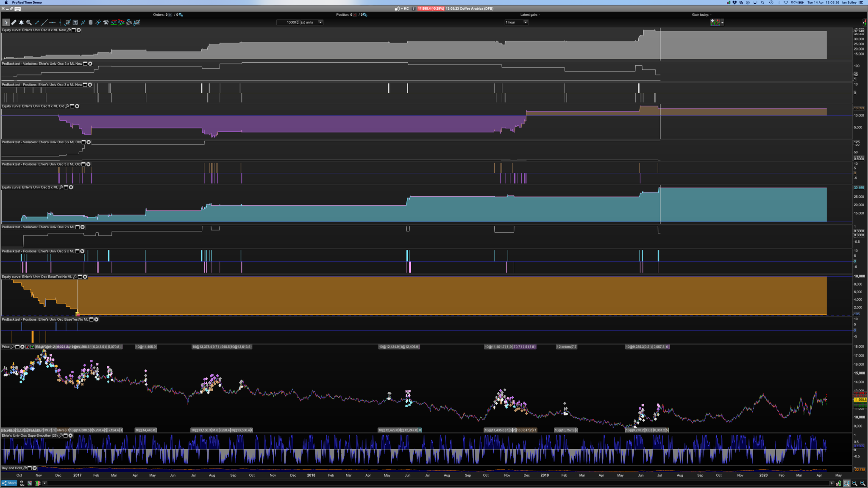Image resolution: width=868 pixels, height=488 pixels.
Task: Open the units type dropdown
Action: (x=320, y=22)
